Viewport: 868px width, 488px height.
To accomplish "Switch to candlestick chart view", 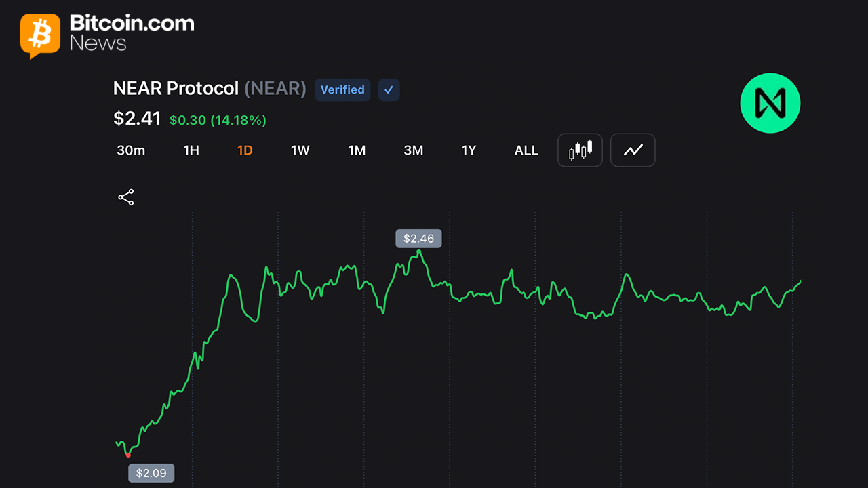I will tap(580, 150).
